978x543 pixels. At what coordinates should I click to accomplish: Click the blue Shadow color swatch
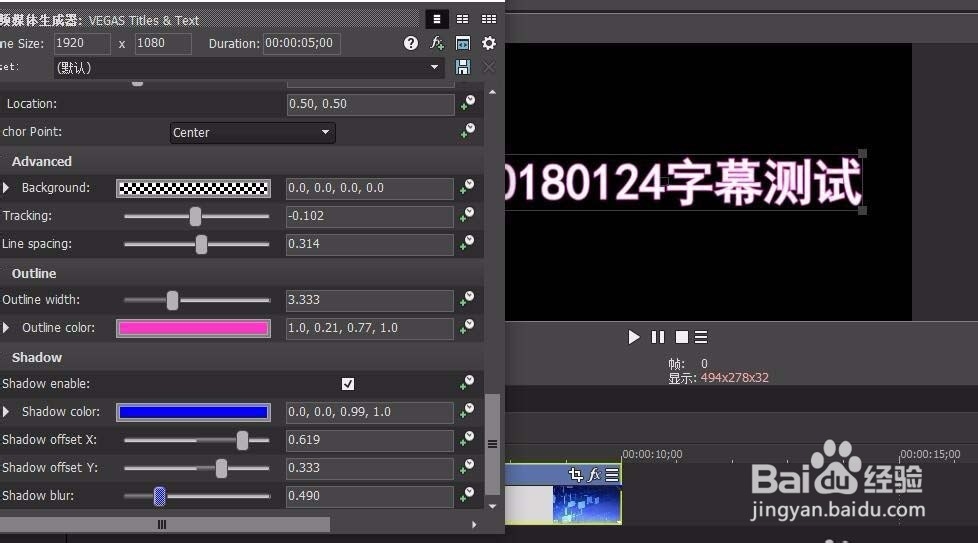click(193, 412)
